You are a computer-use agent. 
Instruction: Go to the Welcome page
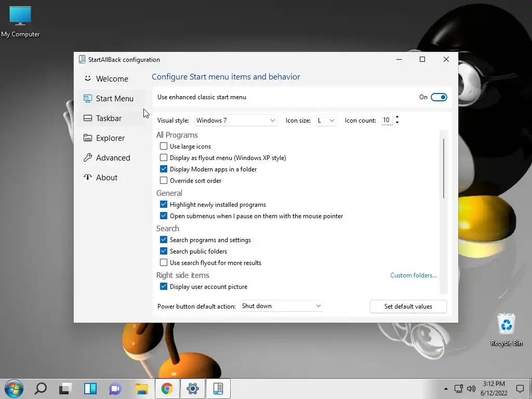(112, 79)
